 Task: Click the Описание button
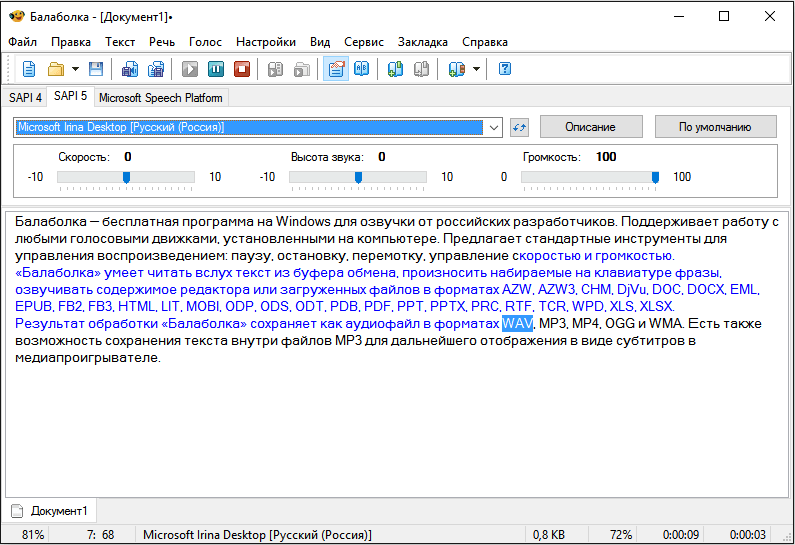click(x=591, y=127)
